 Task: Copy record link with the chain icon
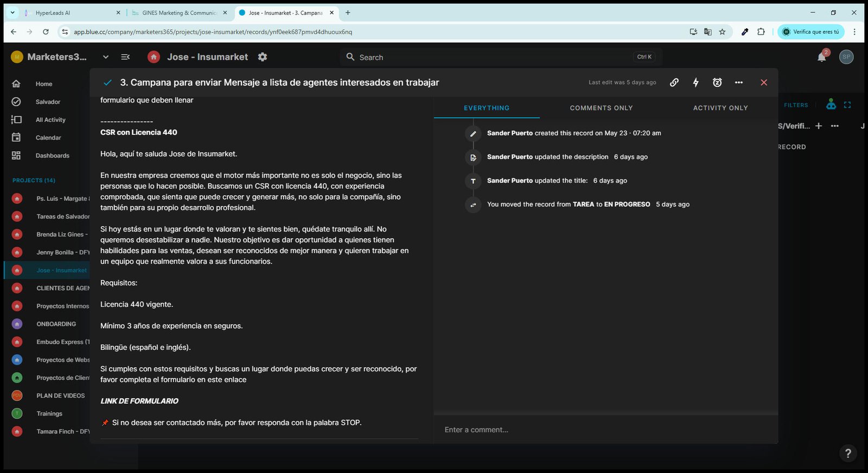pyautogui.click(x=674, y=82)
